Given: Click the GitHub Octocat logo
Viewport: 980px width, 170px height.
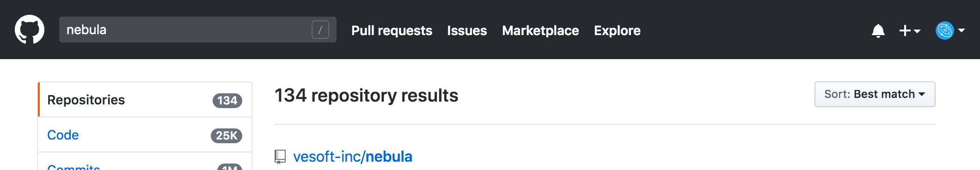Looking at the screenshot, I should coord(30,30).
